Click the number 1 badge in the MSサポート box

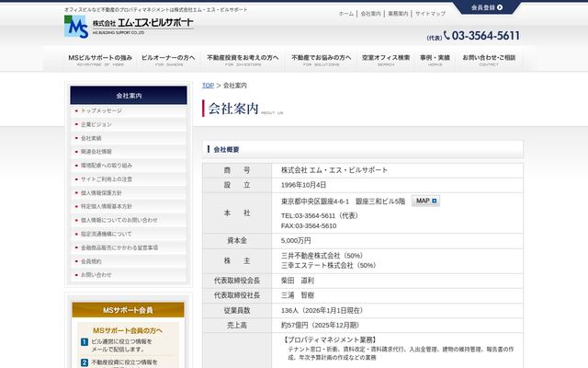point(85,342)
